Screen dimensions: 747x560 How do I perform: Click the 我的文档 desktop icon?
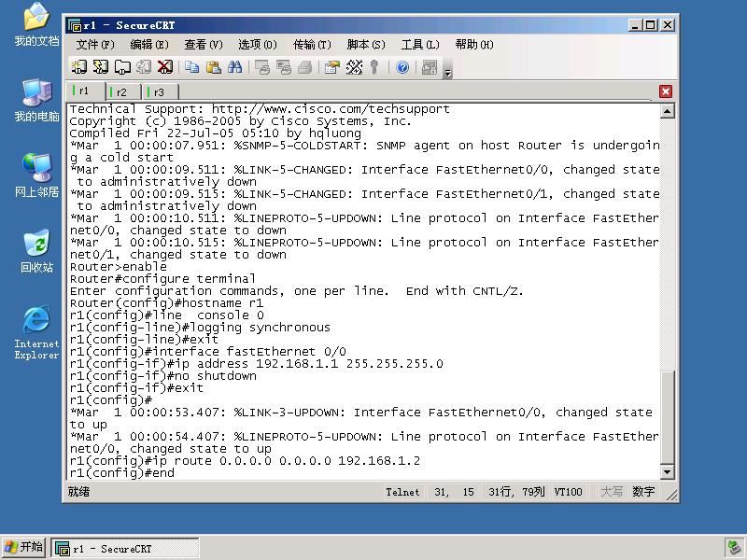[x=36, y=24]
